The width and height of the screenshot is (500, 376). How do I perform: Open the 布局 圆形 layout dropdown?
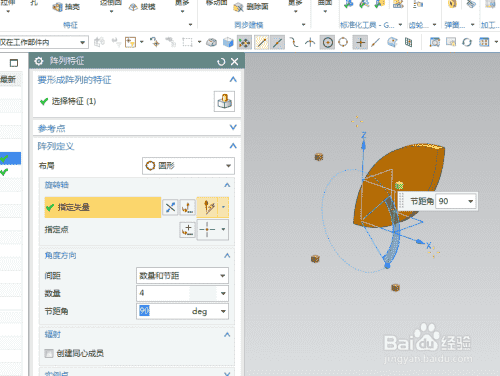[x=188, y=166]
